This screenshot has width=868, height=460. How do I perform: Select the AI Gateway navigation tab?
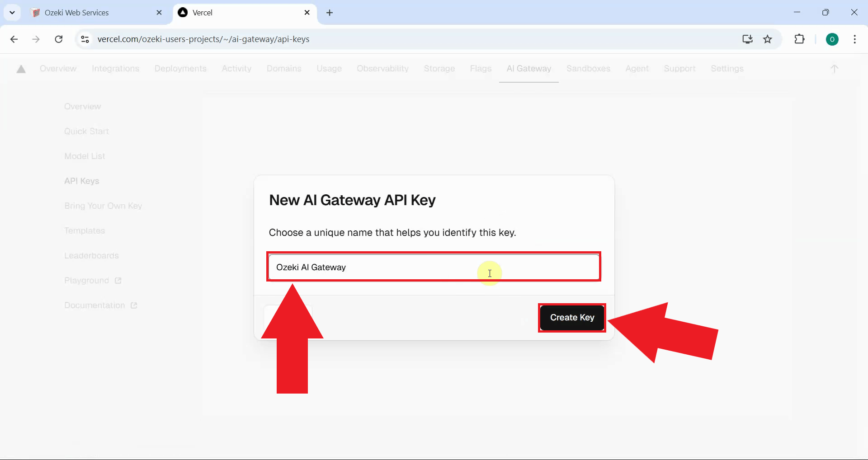click(529, 69)
